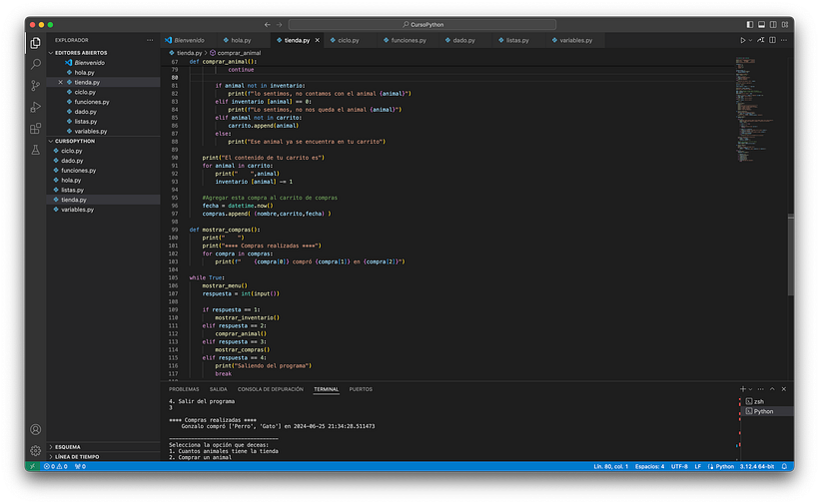
Task: Open the Puertos panel tab
Action: point(361,389)
